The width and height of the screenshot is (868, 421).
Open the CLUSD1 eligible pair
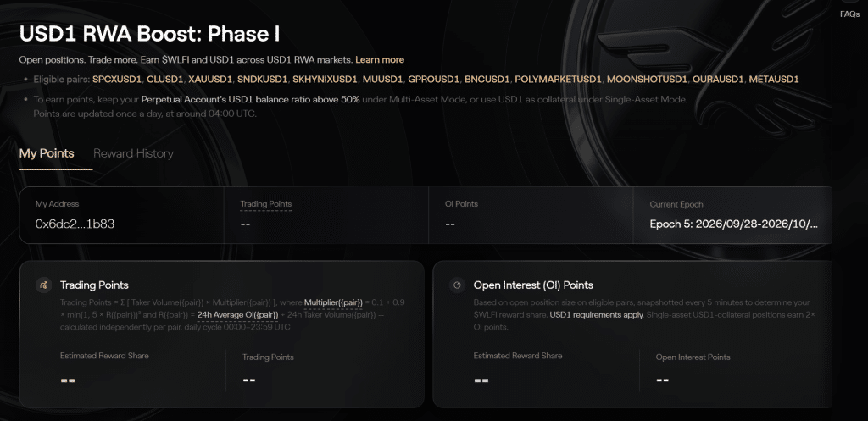(x=165, y=80)
